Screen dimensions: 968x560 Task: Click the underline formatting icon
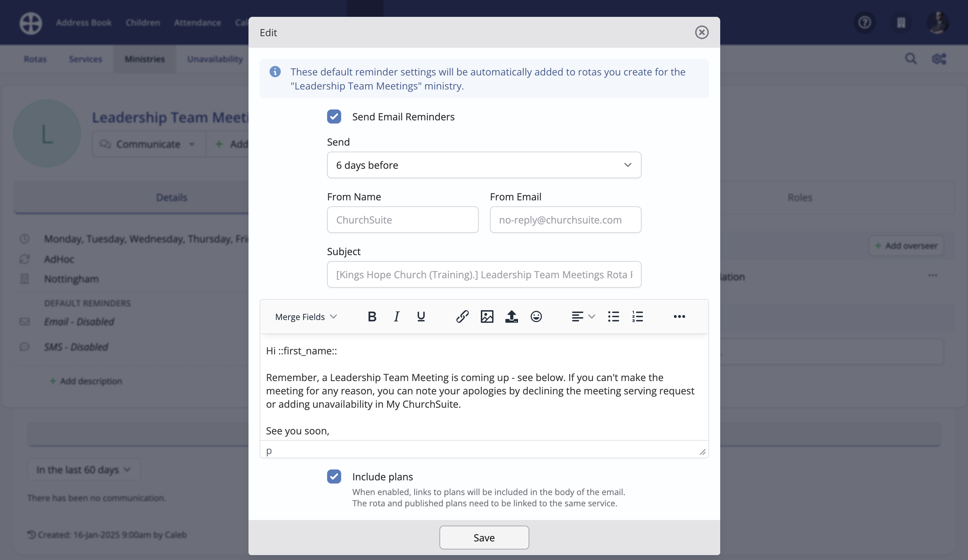pos(420,316)
